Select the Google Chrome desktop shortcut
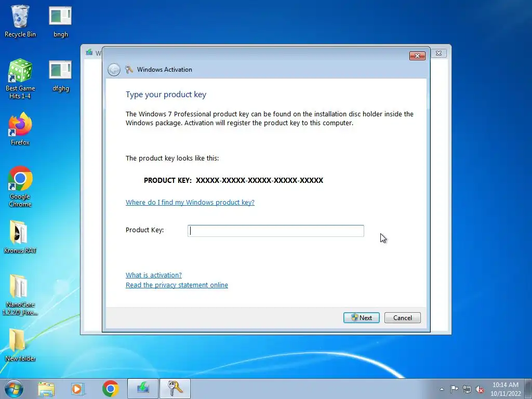The width and height of the screenshot is (532, 399). [x=20, y=187]
